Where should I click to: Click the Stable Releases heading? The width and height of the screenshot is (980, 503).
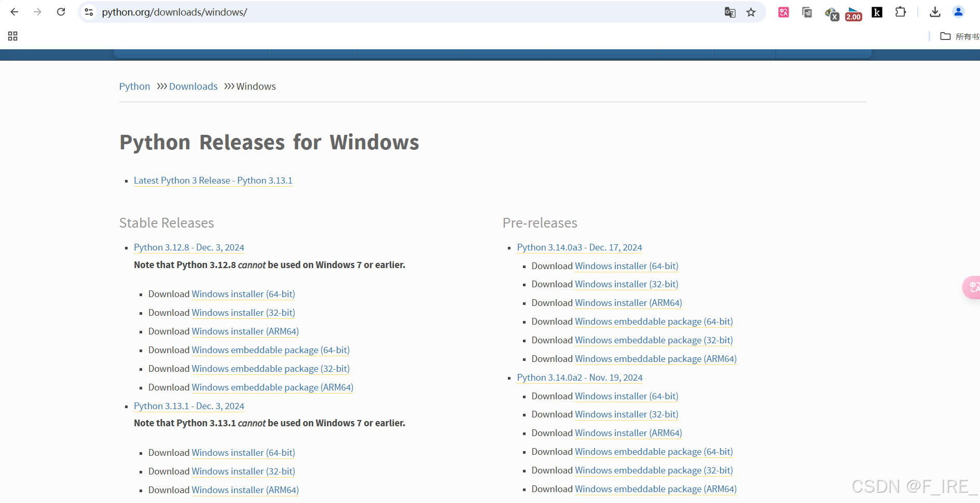tap(167, 223)
